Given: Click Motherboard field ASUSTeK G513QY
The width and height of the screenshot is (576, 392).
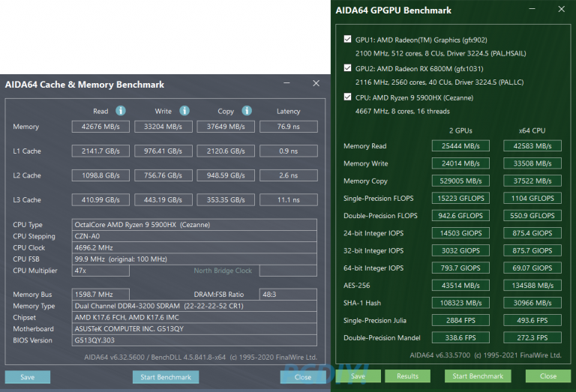Looking at the screenshot, I should (x=194, y=329).
